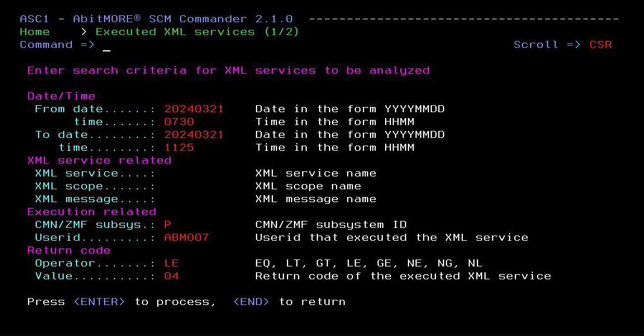
Task: Place cursor in XML service field
Action: coord(201,174)
